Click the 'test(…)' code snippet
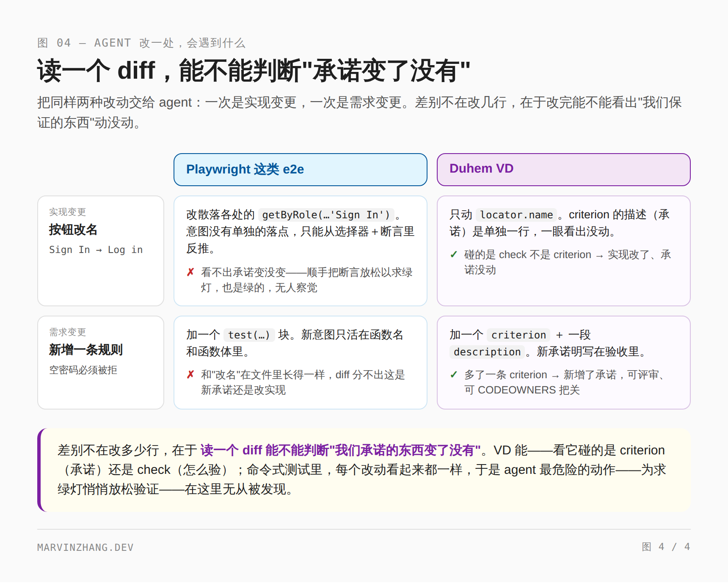This screenshot has width=728, height=583. pos(249,335)
